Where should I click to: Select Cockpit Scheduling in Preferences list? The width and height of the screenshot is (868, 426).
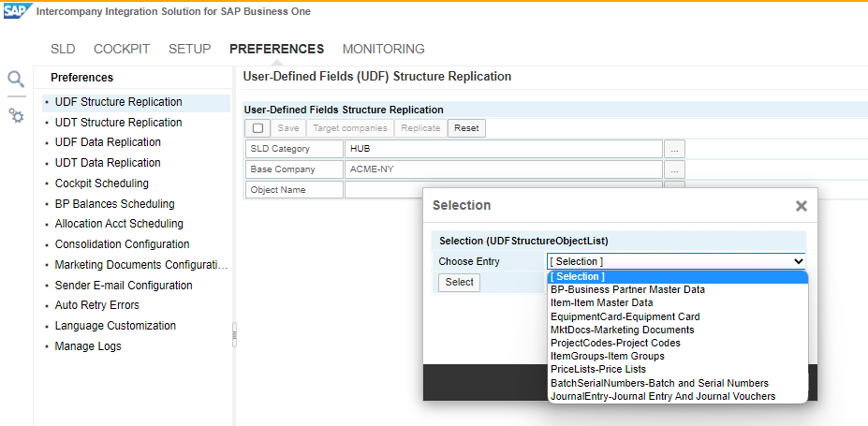pos(101,184)
